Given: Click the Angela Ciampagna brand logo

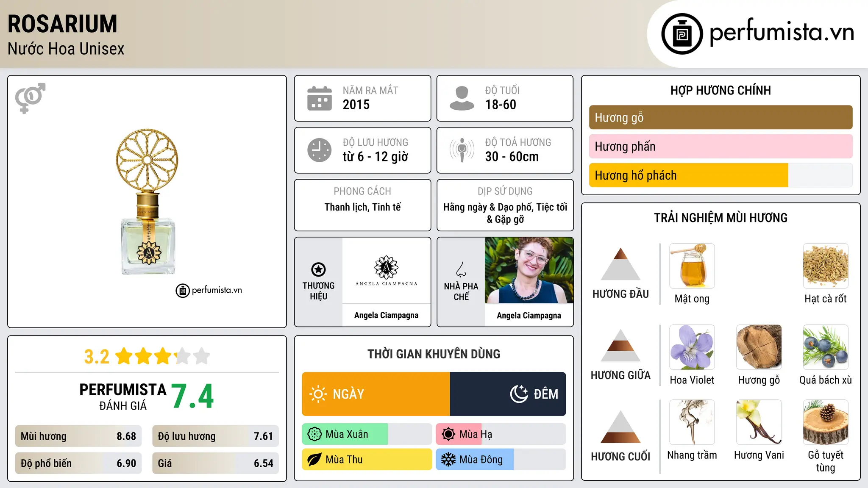Looking at the screenshot, I should click(x=386, y=271).
